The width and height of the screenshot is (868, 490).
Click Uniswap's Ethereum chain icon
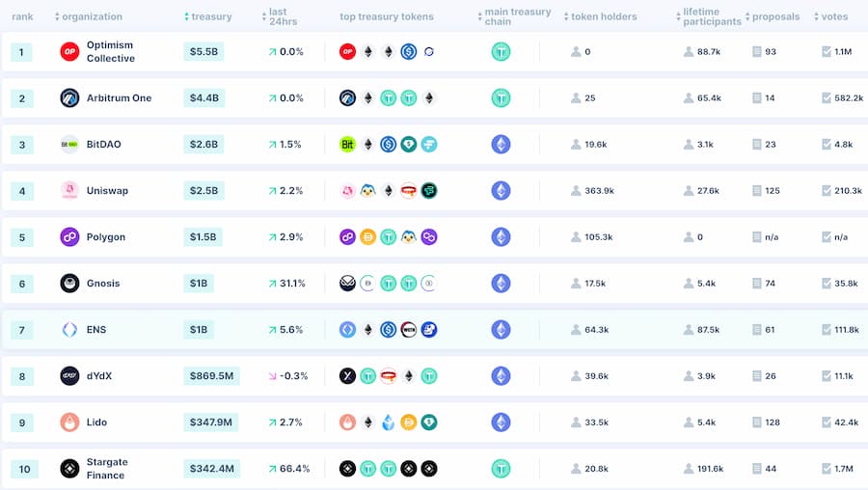501,190
